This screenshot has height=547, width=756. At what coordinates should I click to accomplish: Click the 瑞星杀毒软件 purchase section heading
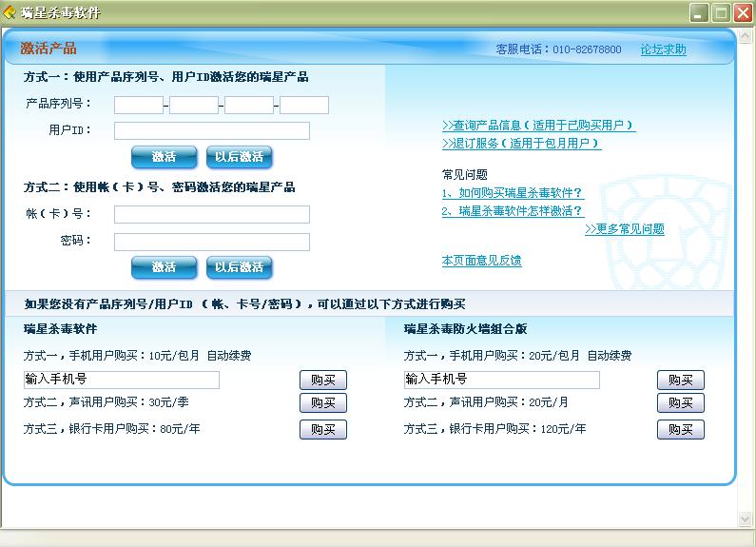coord(60,329)
